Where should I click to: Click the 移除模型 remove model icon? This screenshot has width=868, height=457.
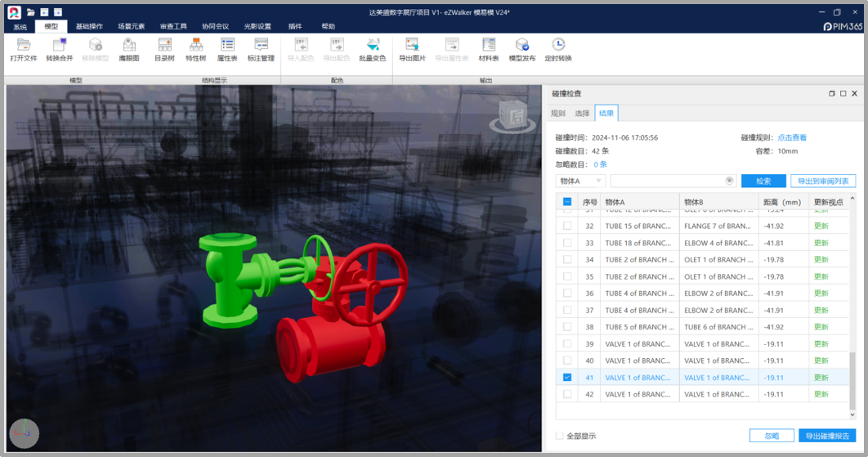[x=95, y=45]
